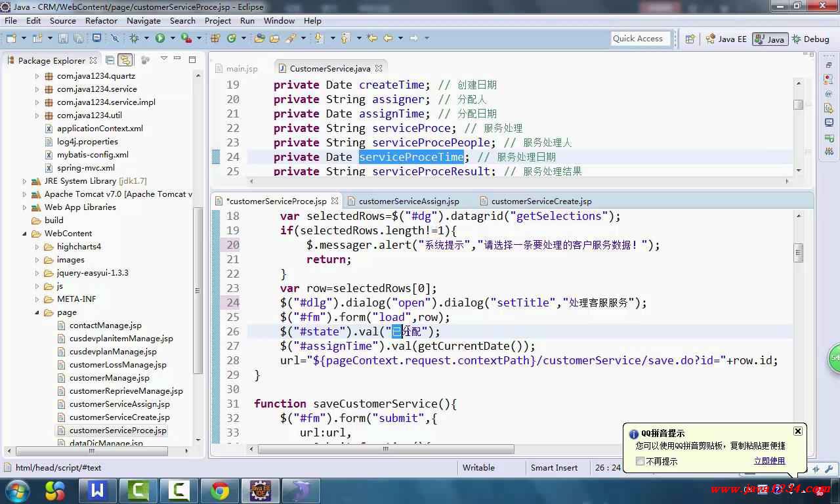Click the Eclipse Java EE taskbar icon
Screen dimensions: 840x504
coord(261,491)
